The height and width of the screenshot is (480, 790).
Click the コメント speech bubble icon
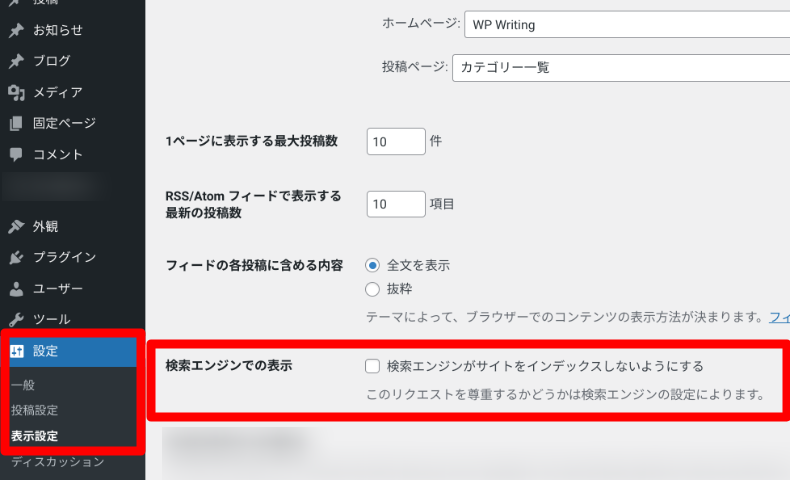[x=16, y=154]
